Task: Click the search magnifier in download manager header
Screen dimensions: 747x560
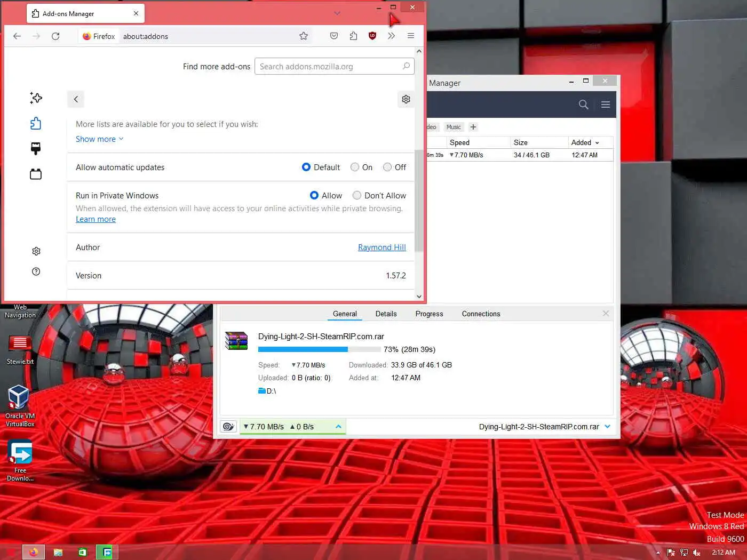Action: (x=584, y=105)
